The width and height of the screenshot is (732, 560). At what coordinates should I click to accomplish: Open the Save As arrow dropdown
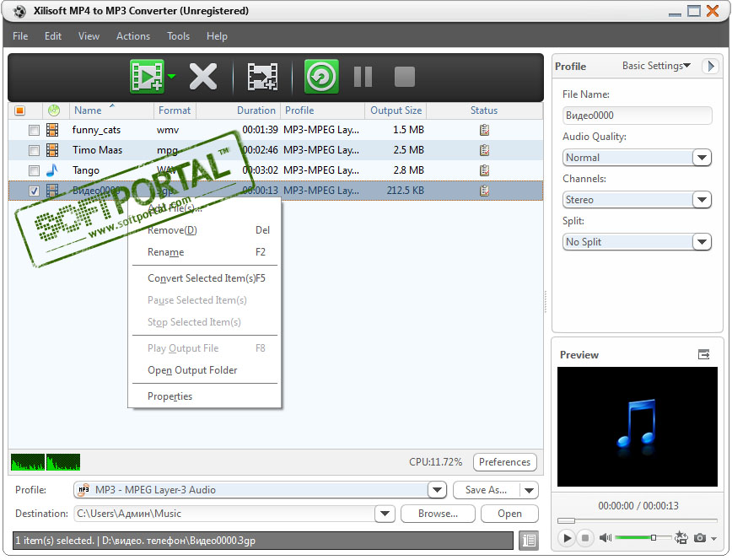529,490
